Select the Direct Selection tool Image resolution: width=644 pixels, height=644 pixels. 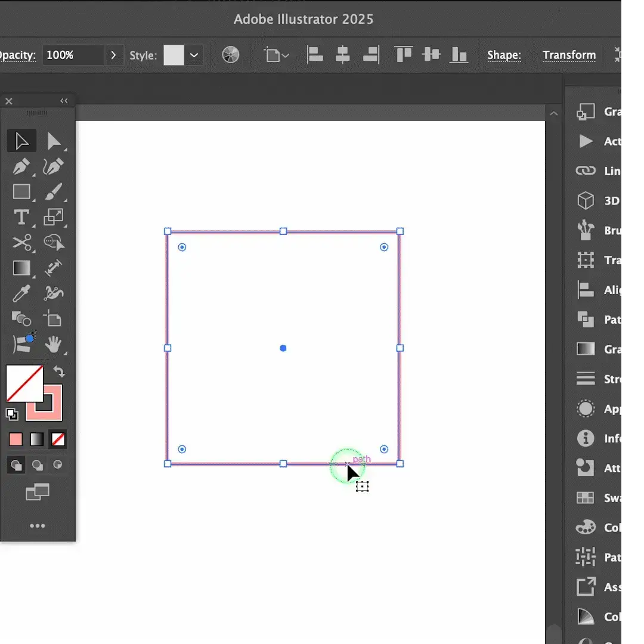pyautogui.click(x=55, y=141)
